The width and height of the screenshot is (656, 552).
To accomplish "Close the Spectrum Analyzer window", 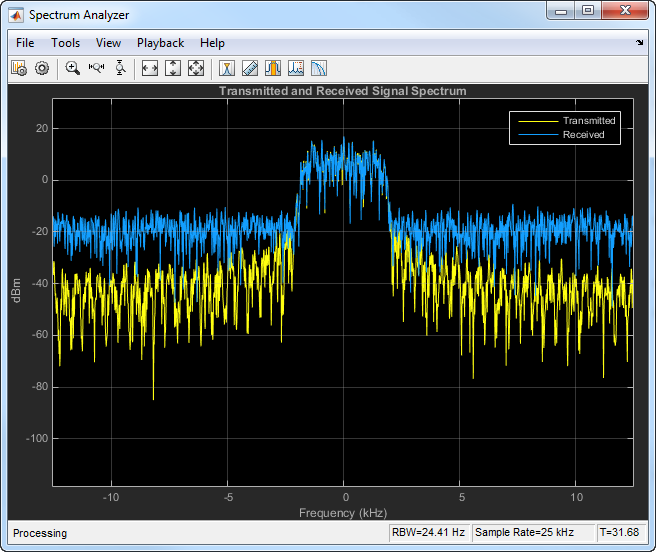I will [x=625, y=10].
